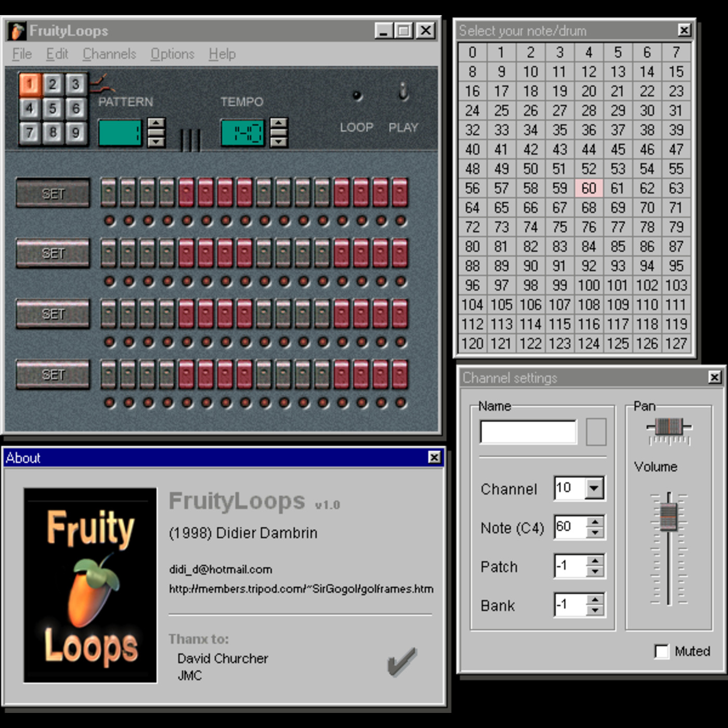Screen dimensions: 728x728
Task: Click the Fruity Loops logo image
Action: pyautogui.click(x=90, y=585)
